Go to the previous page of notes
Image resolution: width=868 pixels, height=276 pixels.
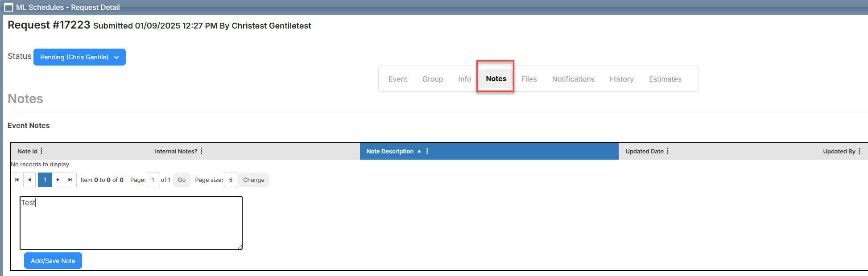point(29,180)
